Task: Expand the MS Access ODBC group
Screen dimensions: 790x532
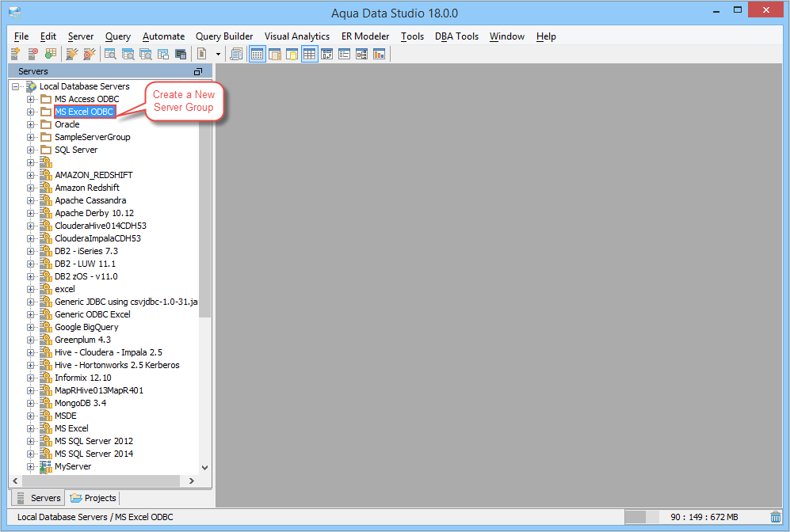Action: point(31,99)
